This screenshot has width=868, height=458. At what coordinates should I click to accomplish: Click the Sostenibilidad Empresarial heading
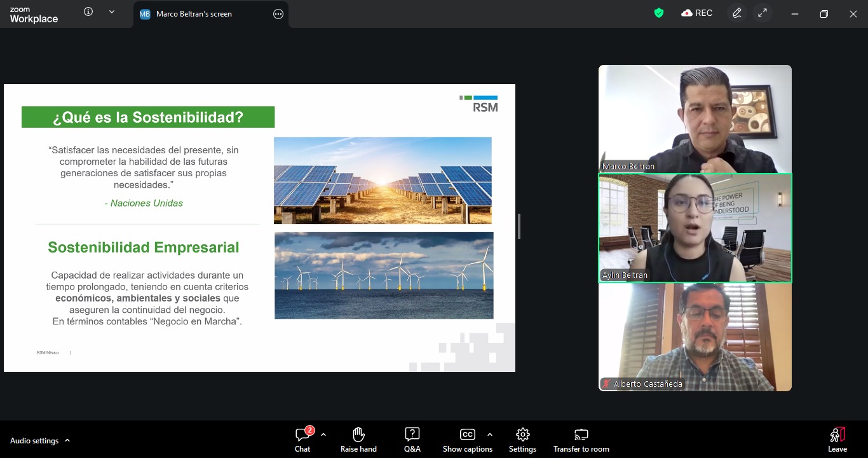(x=144, y=247)
